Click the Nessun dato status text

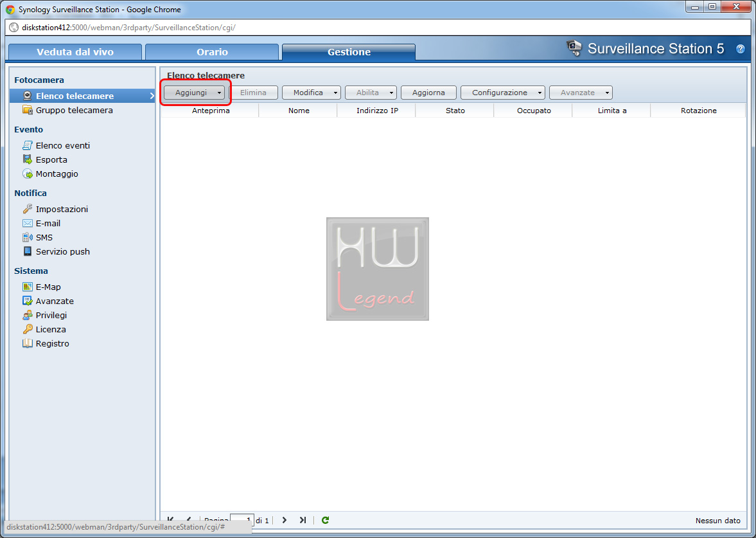pos(717,521)
